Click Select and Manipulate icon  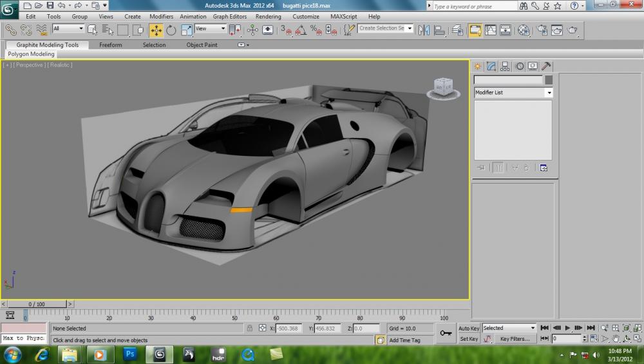(x=252, y=30)
